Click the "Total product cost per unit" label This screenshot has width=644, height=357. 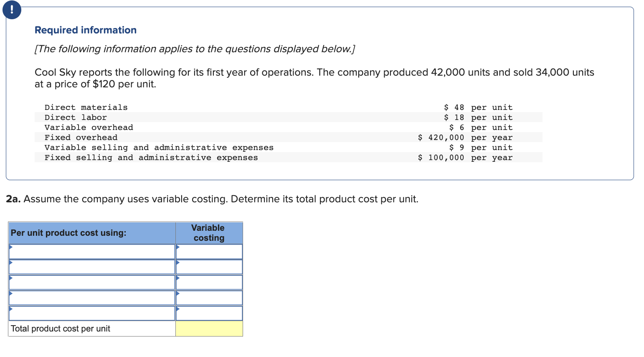[x=61, y=329]
